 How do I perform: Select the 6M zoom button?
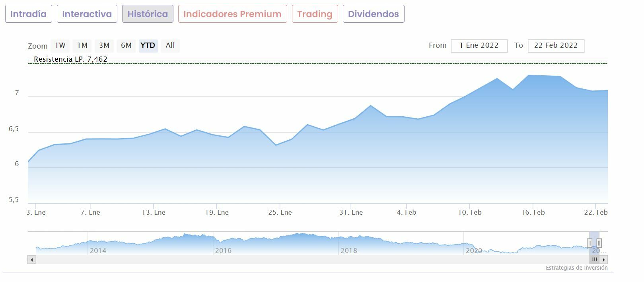(126, 45)
